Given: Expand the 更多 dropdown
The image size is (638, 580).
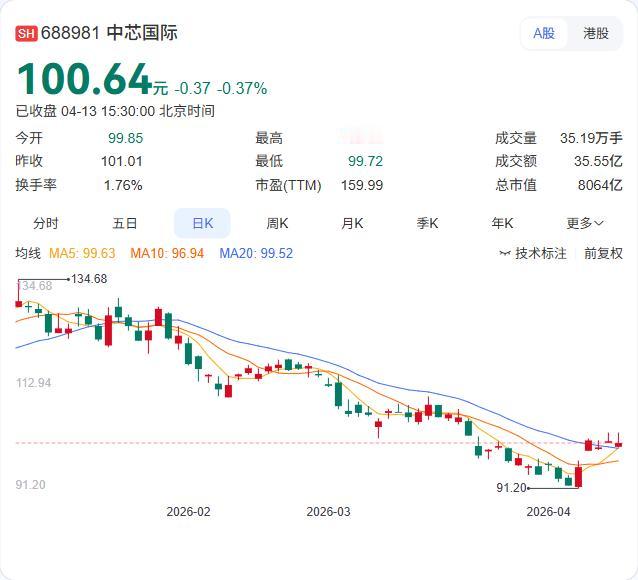Looking at the screenshot, I should pyautogui.click(x=584, y=223).
